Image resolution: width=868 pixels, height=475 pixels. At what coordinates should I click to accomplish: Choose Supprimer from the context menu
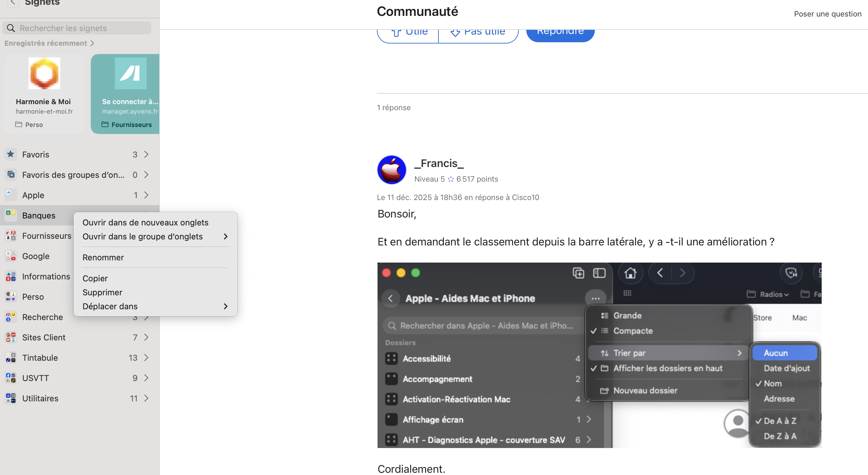pyautogui.click(x=102, y=292)
